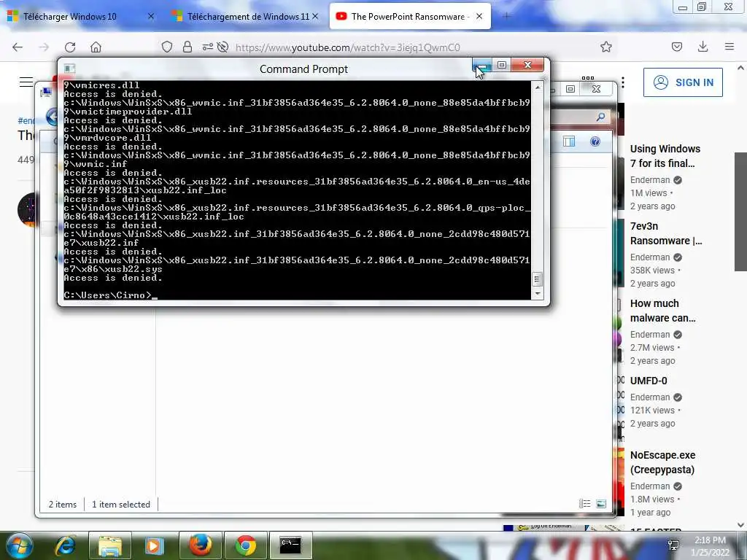747x560 pixels.
Task: Launch Internet Explorer from taskbar
Action: point(65,545)
